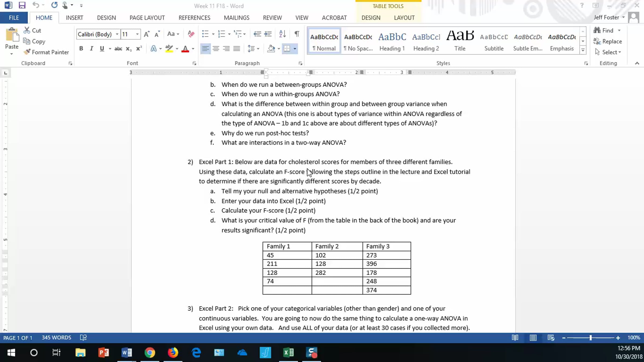The height and width of the screenshot is (362, 644).
Task: Switch to Read Mode in status bar
Action: point(515,338)
